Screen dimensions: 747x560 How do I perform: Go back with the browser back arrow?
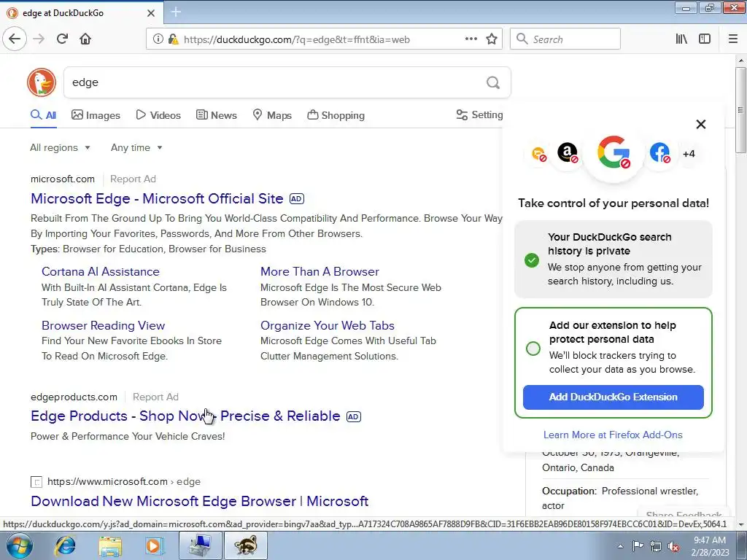15,39
